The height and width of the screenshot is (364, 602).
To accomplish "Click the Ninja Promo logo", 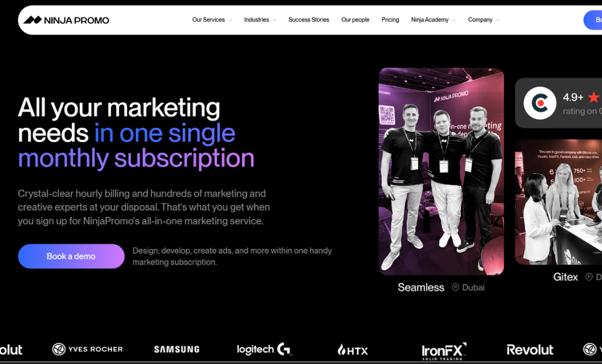I will 66,20.
